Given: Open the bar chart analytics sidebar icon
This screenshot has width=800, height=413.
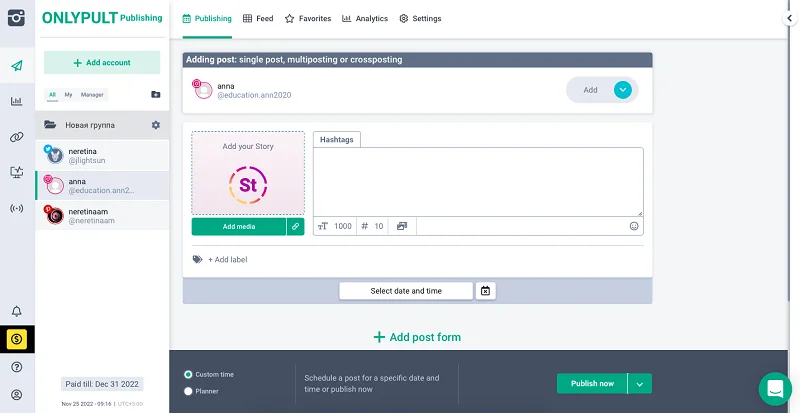Looking at the screenshot, I should (x=17, y=101).
